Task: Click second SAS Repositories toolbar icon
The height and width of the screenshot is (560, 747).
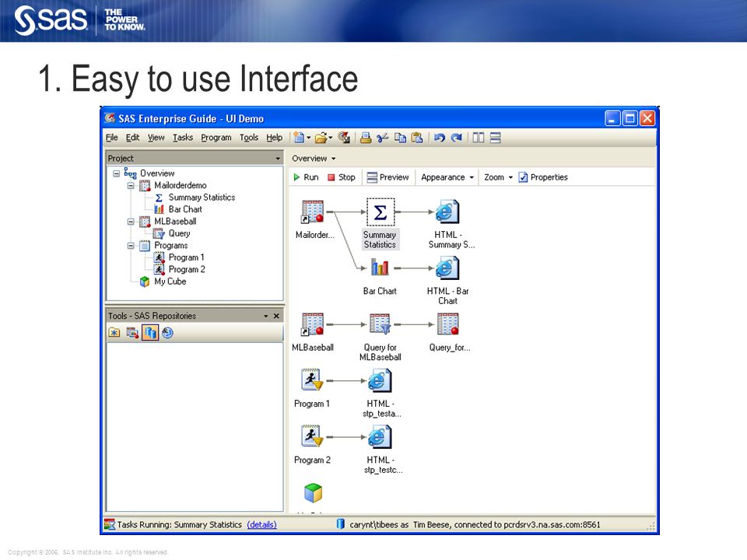Action: (132, 333)
